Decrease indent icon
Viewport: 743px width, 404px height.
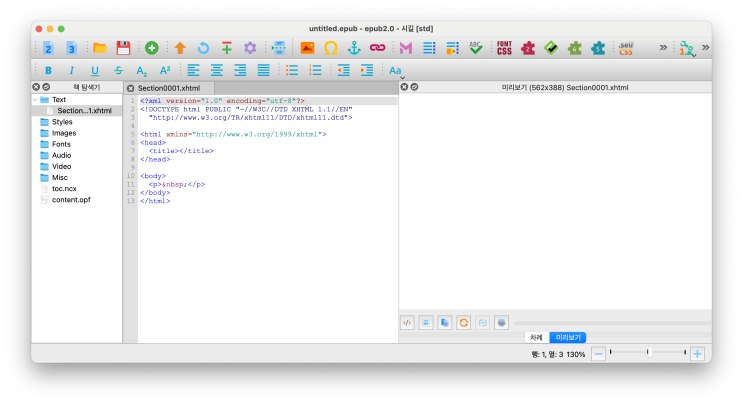[x=344, y=71]
